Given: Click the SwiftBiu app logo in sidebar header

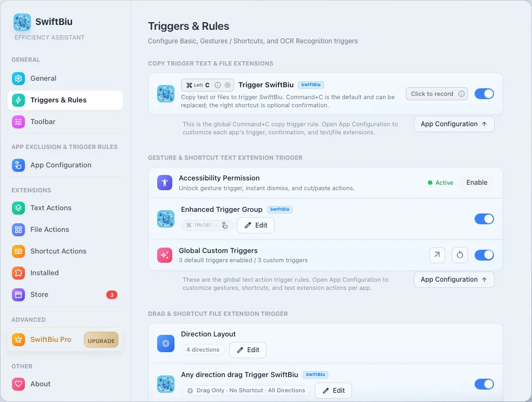Looking at the screenshot, I should click(22, 22).
